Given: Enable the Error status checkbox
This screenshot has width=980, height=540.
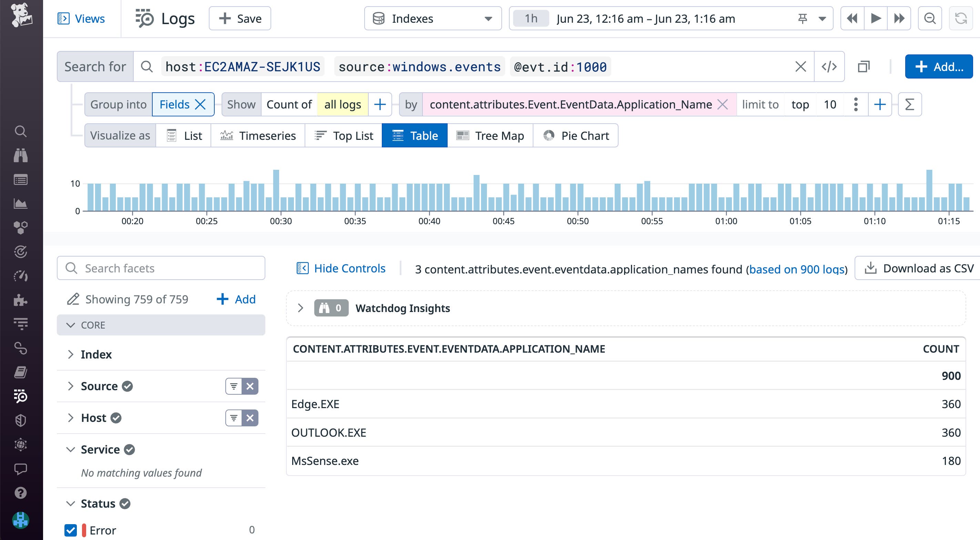Looking at the screenshot, I should (70, 530).
